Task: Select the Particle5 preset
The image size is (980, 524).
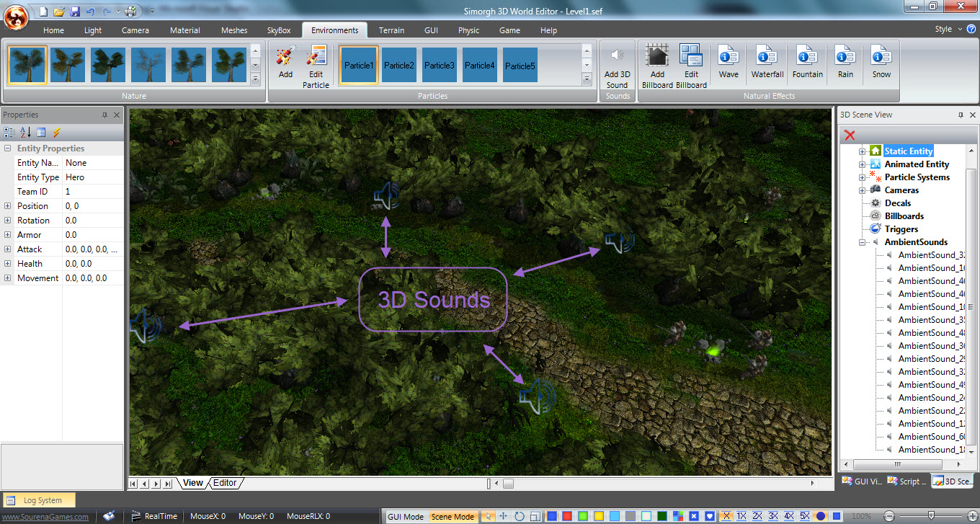Action: [x=520, y=66]
